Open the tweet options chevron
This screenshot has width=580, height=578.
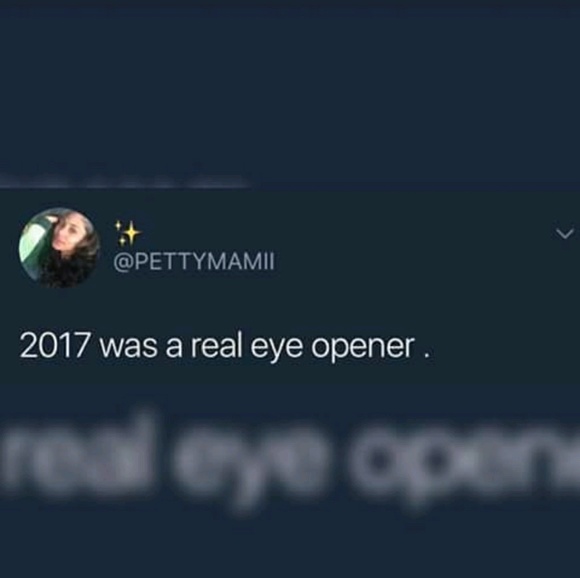565,234
